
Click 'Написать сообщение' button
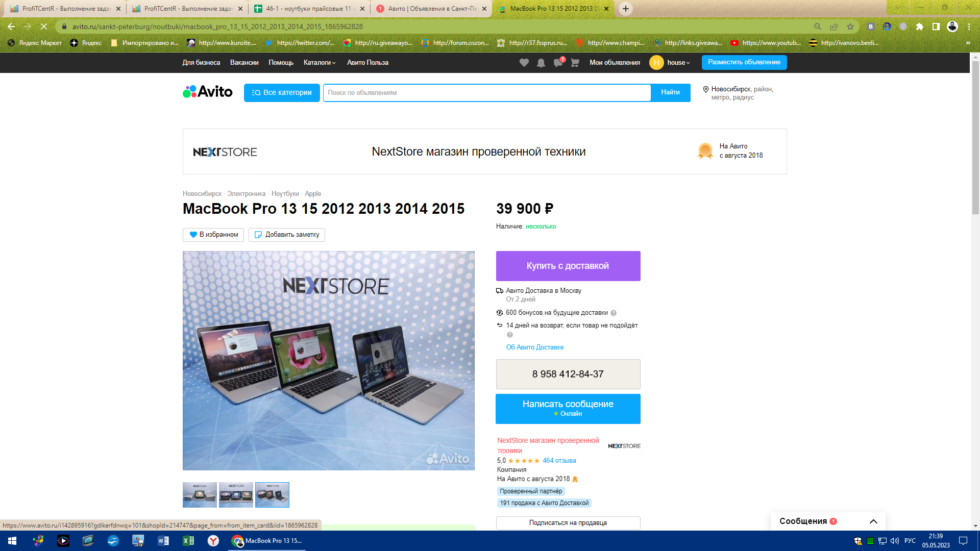pyautogui.click(x=568, y=408)
